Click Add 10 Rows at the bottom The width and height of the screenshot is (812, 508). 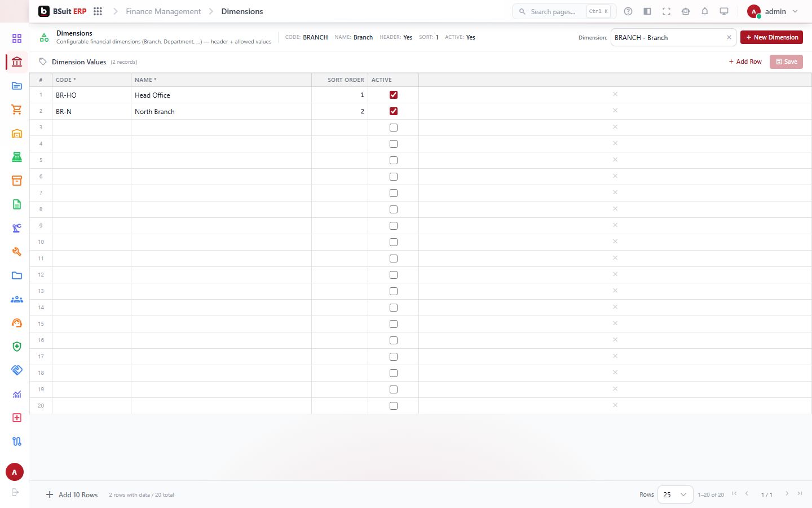pos(72,494)
